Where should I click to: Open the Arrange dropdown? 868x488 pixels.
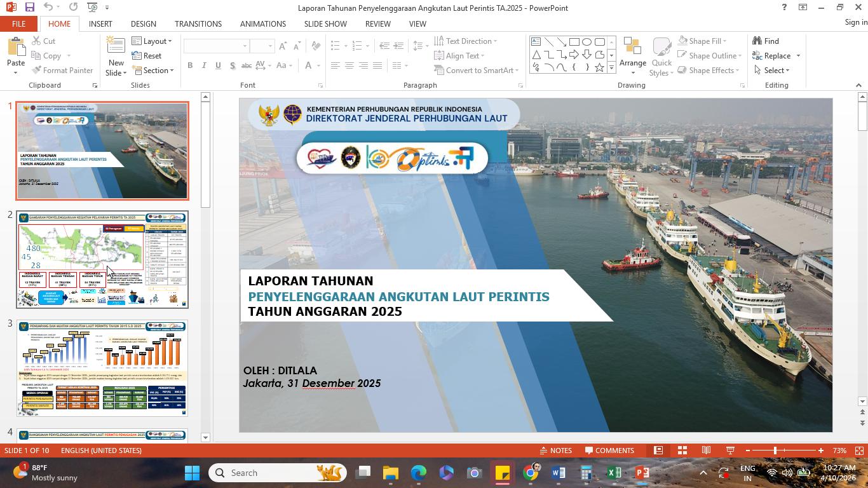click(632, 57)
